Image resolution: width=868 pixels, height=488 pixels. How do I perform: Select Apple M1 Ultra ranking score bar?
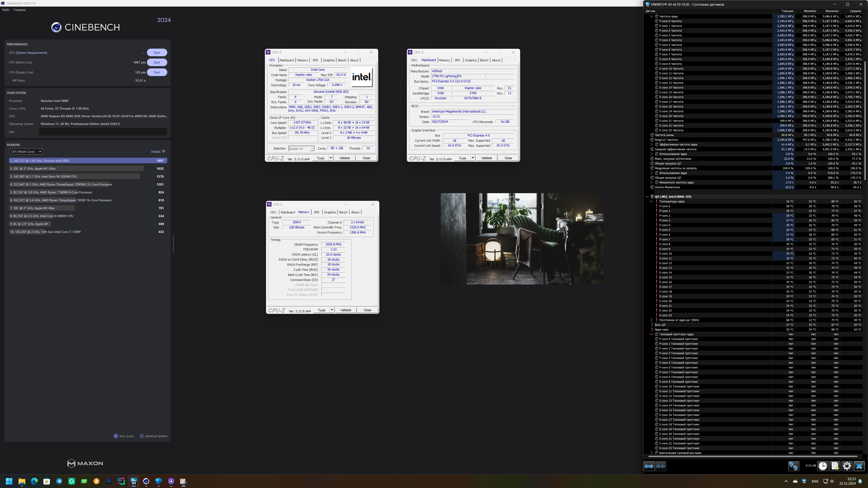76,168
